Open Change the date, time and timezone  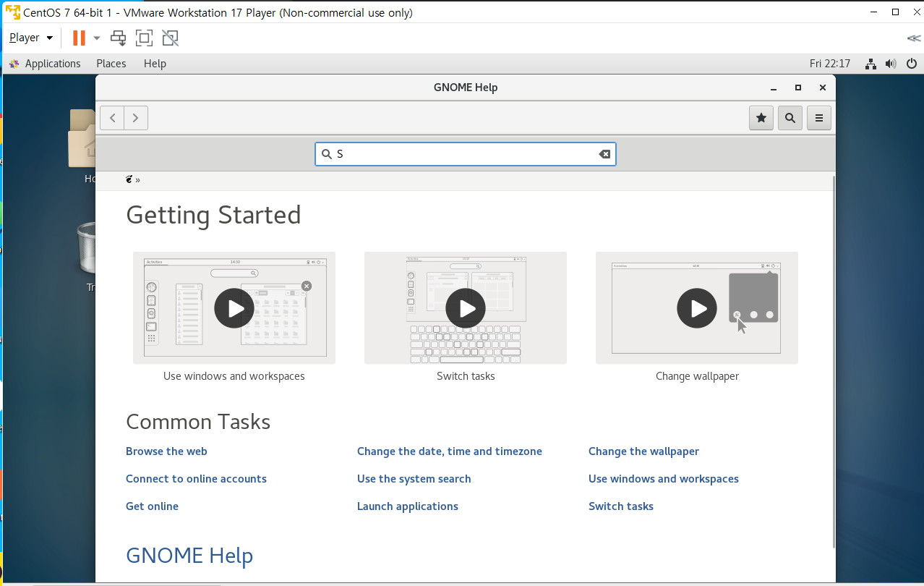450,451
